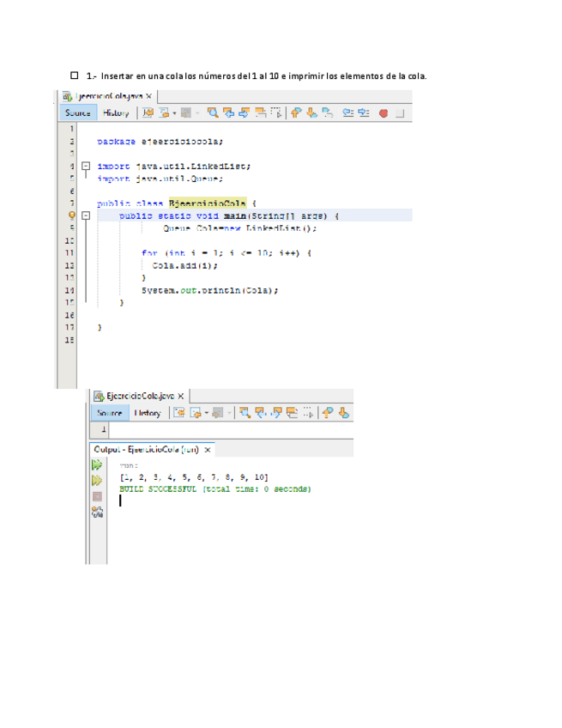Click the Toggle Bookmark icon in code editor toolbar
Image resolution: width=562 pixels, height=728 pixels.
[x=328, y=112]
